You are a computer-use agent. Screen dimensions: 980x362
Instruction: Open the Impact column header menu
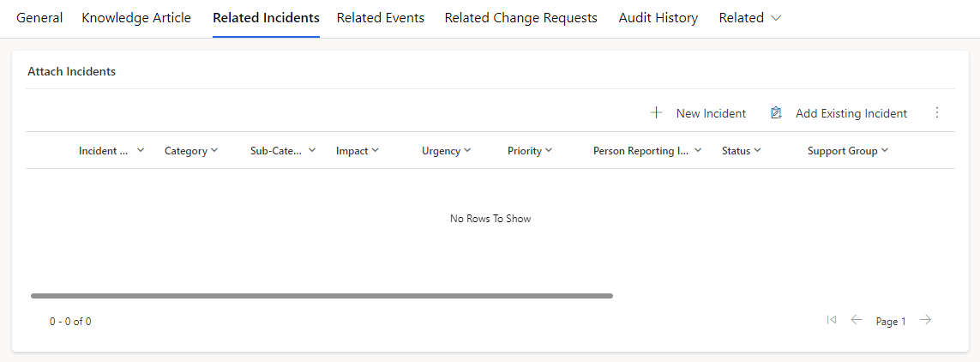coord(376,151)
